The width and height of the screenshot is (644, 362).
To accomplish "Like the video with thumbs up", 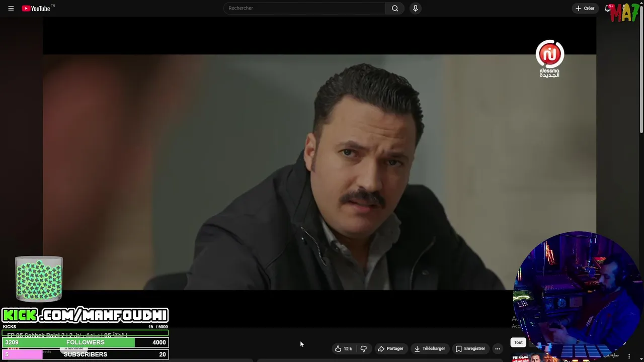I will tap(344, 348).
